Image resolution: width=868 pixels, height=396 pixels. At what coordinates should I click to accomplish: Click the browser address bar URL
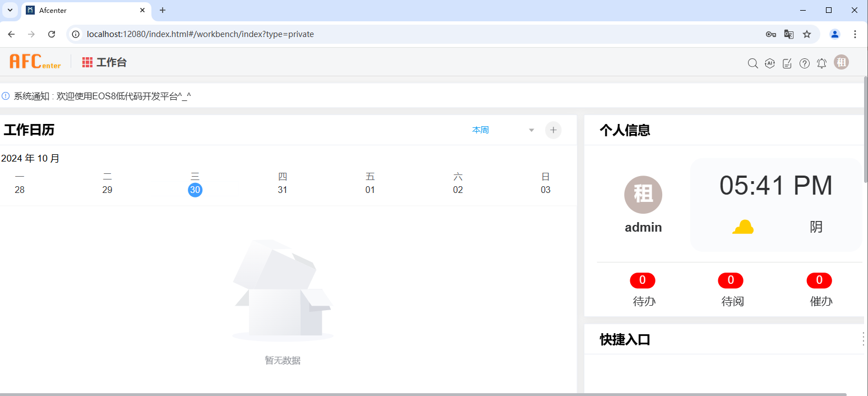tap(200, 34)
